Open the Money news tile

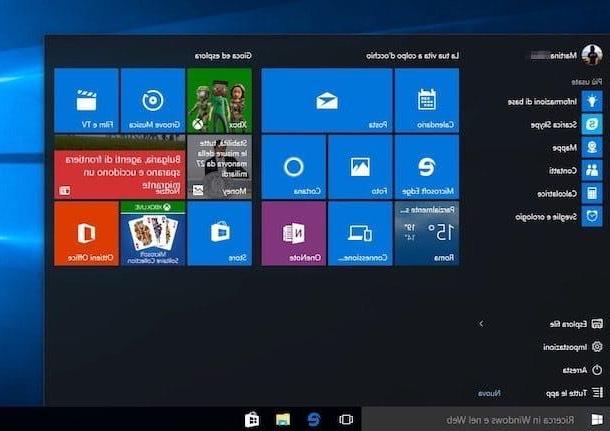click(219, 167)
